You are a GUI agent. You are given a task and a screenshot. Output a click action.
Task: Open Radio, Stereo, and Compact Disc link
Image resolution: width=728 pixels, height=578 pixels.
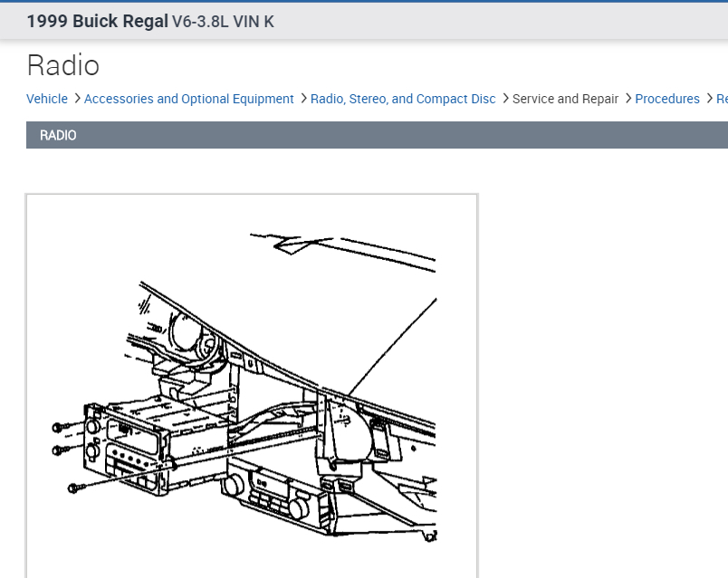click(403, 99)
